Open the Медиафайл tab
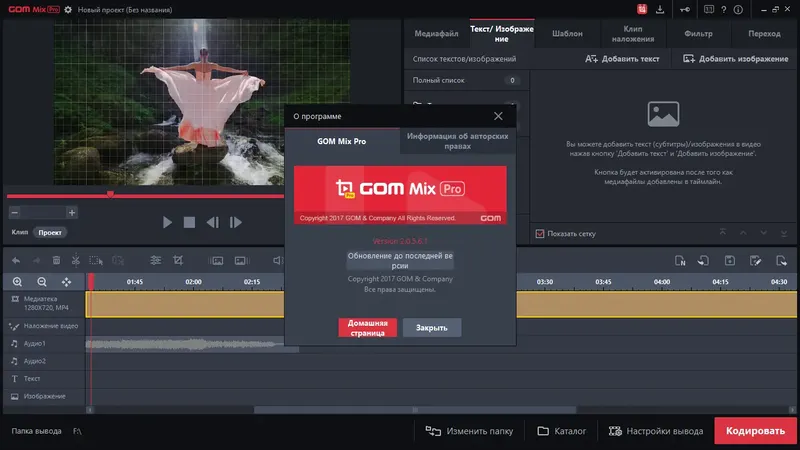Viewport: 800px width, 450px height. coord(436,34)
